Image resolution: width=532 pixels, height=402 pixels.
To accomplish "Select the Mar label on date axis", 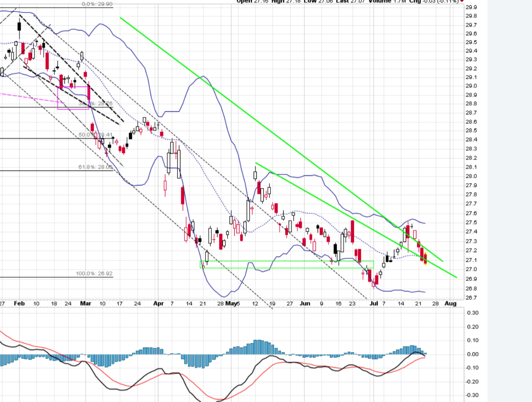I will click(85, 304).
